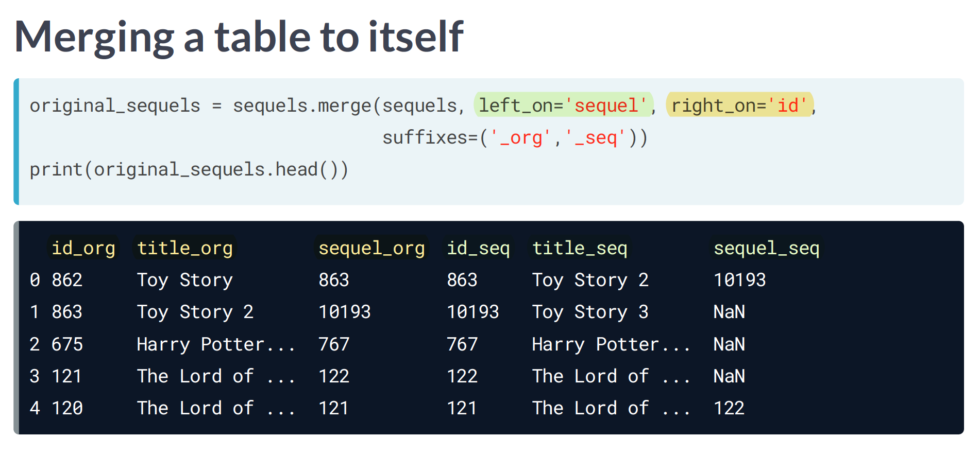The width and height of the screenshot is (980, 455).
Task: Click 'Harry Potter...' under title_org
Action: click(x=216, y=344)
